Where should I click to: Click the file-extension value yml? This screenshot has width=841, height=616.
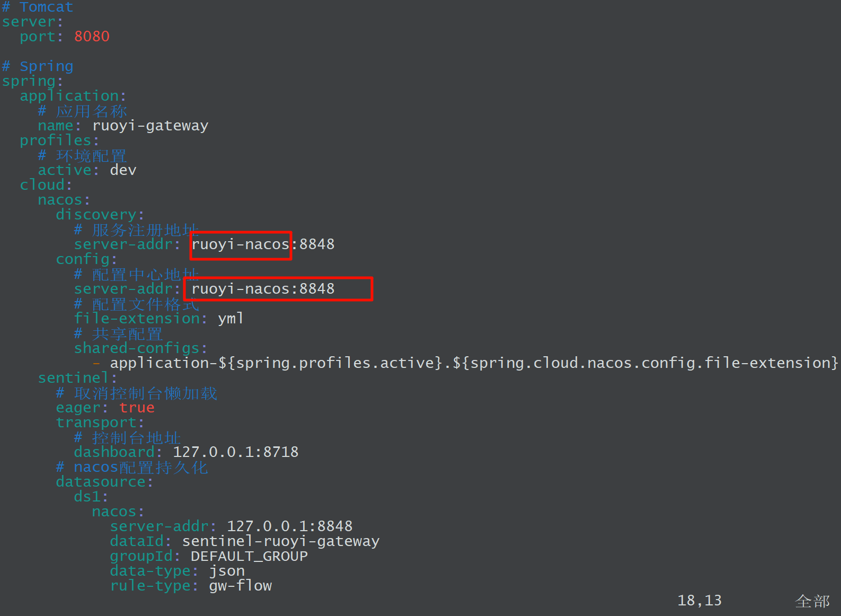231,319
